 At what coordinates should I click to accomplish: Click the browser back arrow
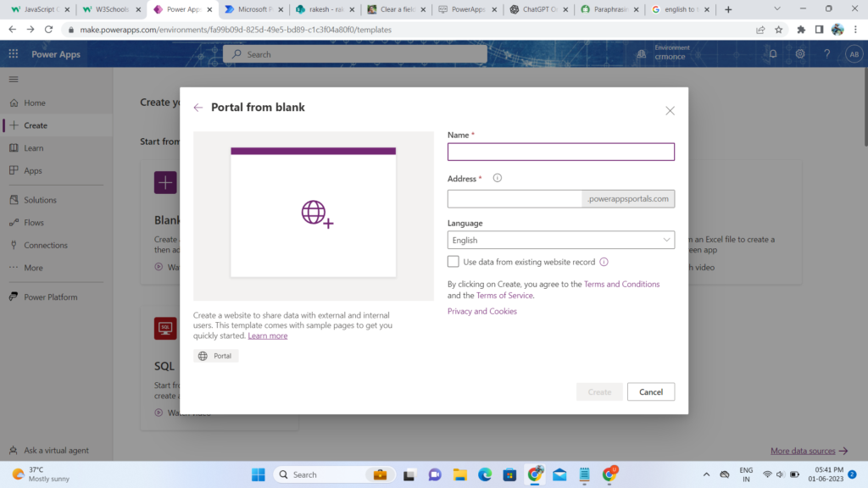click(x=12, y=30)
